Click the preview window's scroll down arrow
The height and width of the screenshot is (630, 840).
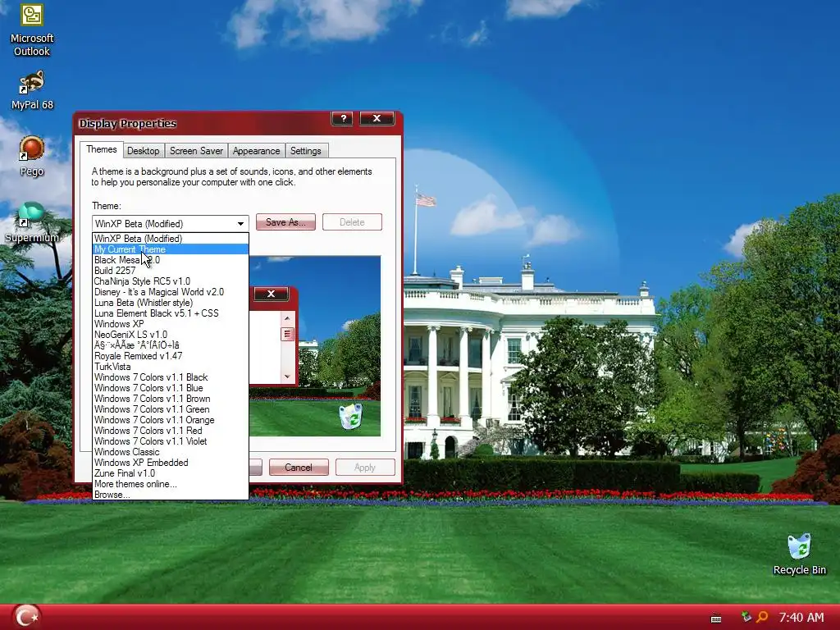pyautogui.click(x=287, y=377)
